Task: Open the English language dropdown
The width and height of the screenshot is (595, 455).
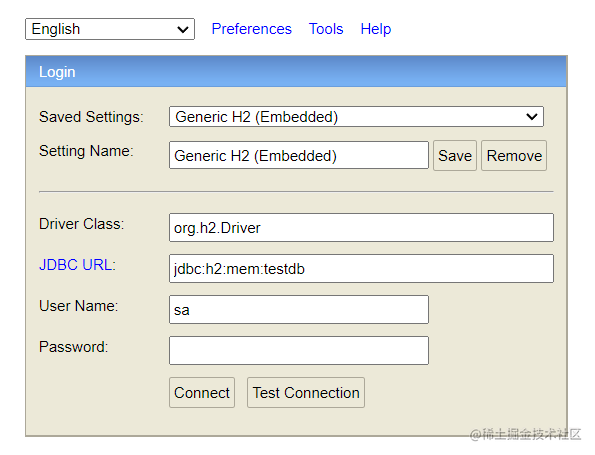Action: (110, 29)
